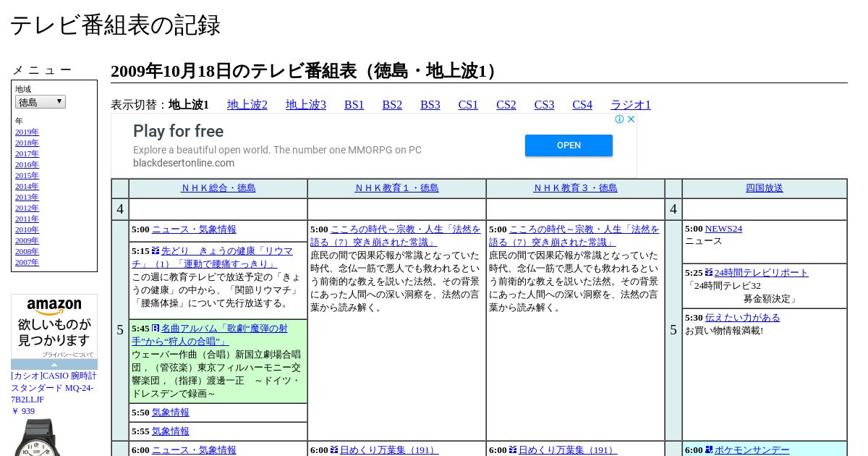The image size is (868, 456).
Task: Open ポケモンサンデー program link
Action: 752,450
